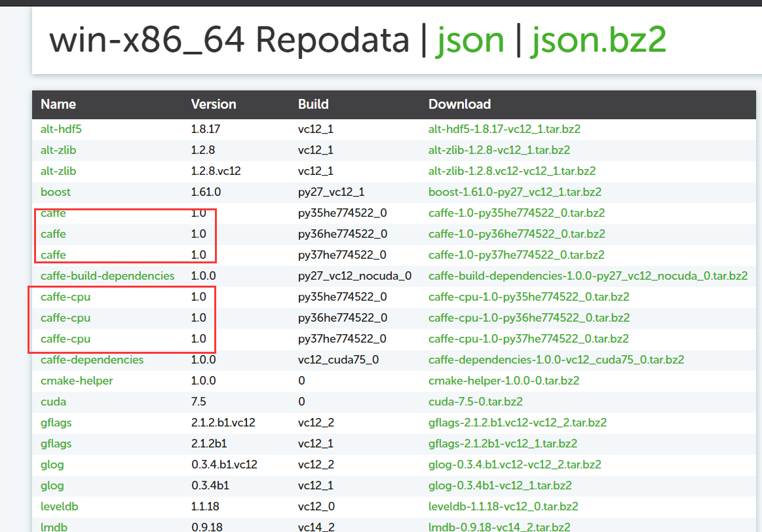The image size is (762, 532).
Task: Open caffe-cpu name link in py35he774522_0 row
Action: click(x=65, y=297)
